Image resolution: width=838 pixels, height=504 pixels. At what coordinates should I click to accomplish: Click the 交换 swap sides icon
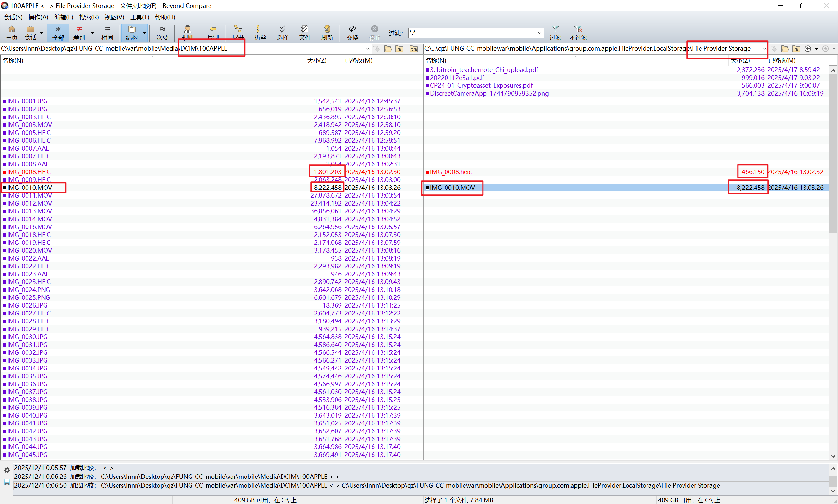(x=352, y=32)
